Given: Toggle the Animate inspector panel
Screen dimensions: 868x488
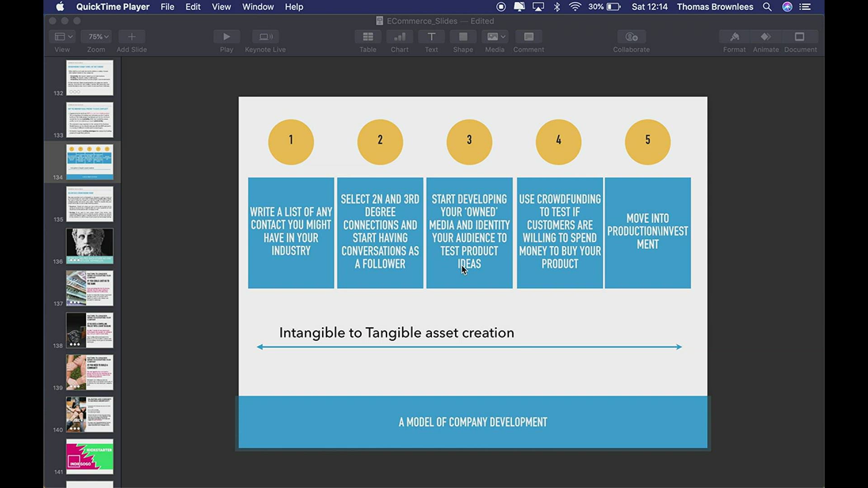Looking at the screenshot, I should pos(766,37).
